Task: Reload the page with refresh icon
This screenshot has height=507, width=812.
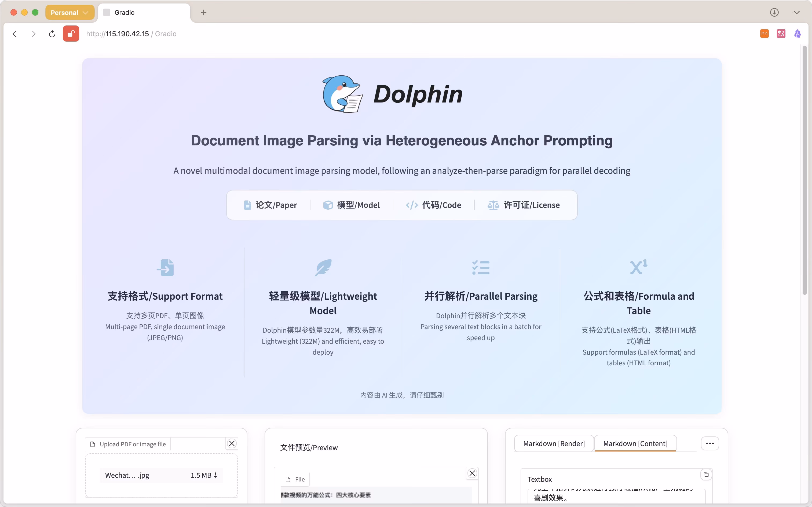Action: [52, 34]
